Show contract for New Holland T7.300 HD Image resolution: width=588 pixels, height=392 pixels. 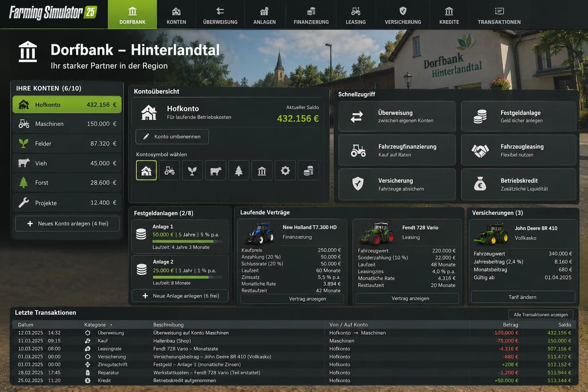click(292, 299)
